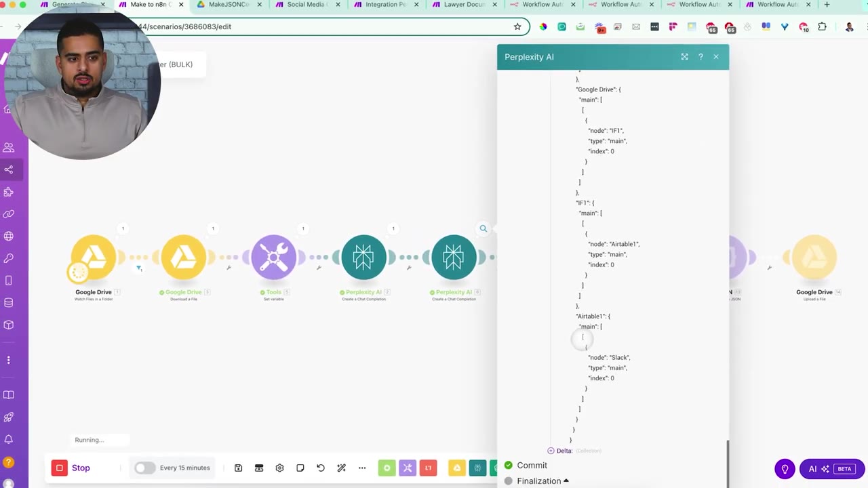Open the AI BETA assistant button
The height and width of the screenshot is (488, 868).
point(831,468)
